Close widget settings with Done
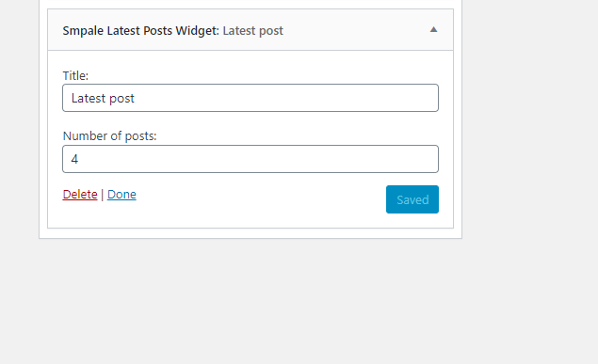Screen dimensions: 598x364 tap(121, 194)
